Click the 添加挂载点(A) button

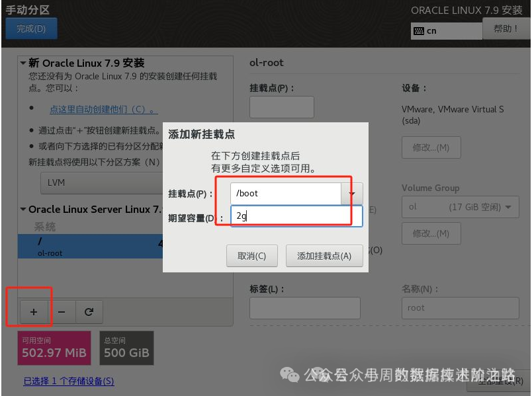(x=324, y=256)
